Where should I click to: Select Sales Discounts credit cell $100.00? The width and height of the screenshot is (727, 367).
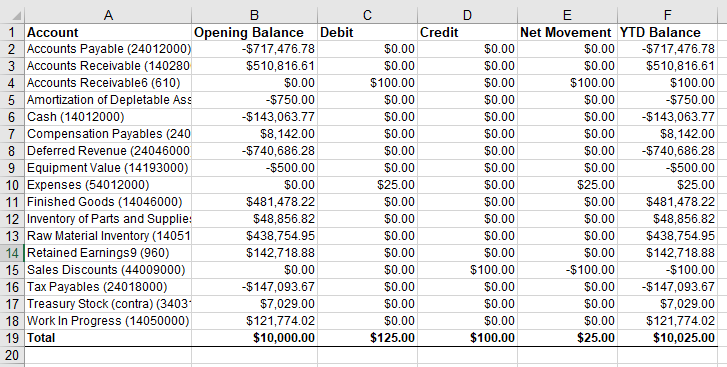pos(467,270)
